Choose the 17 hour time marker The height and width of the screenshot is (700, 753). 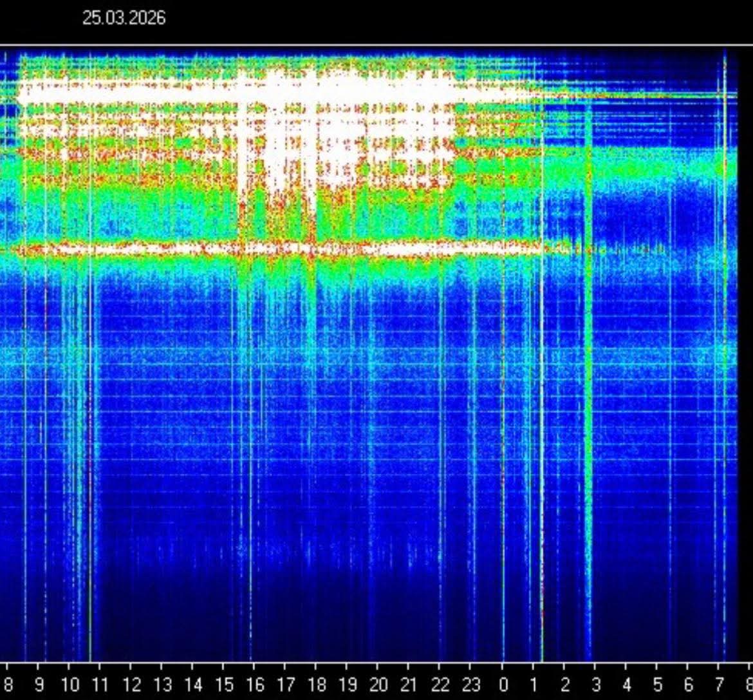[x=286, y=684]
